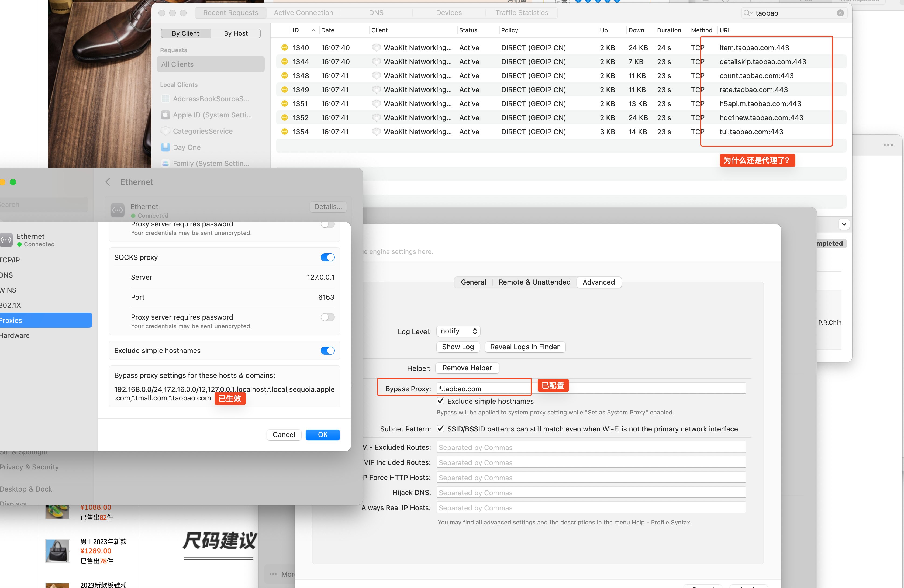Click Cancel in proxy sheet

click(284, 435)
